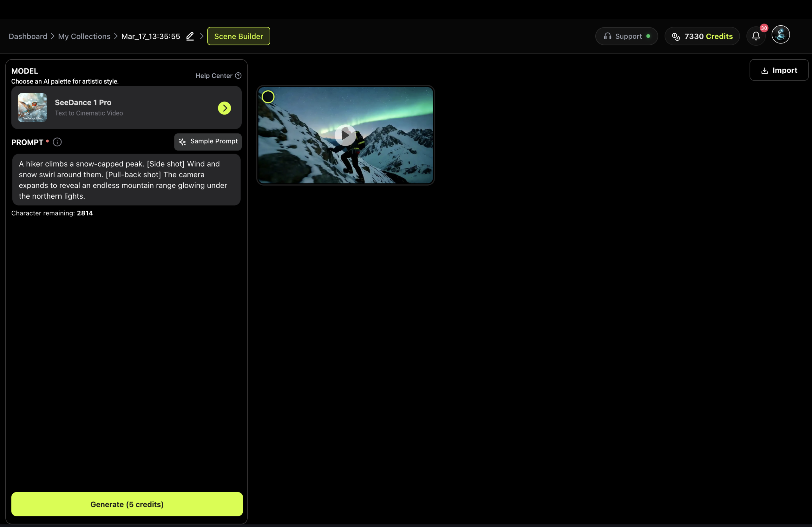Click the headphones support icon
812x527 pixels.
607,36
